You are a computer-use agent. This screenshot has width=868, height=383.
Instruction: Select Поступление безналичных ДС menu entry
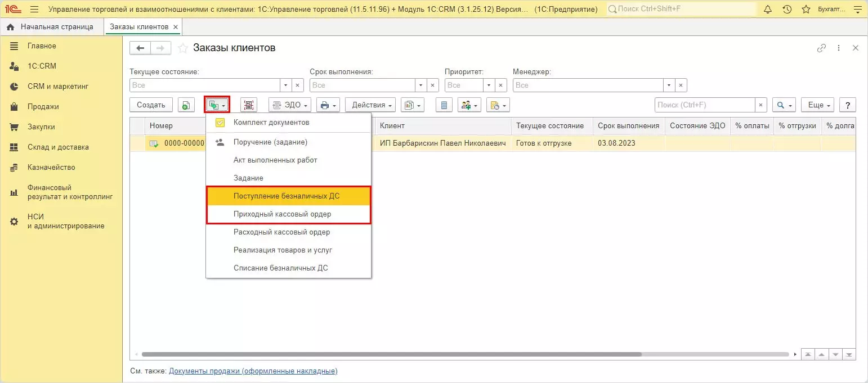tap(288, 196)
